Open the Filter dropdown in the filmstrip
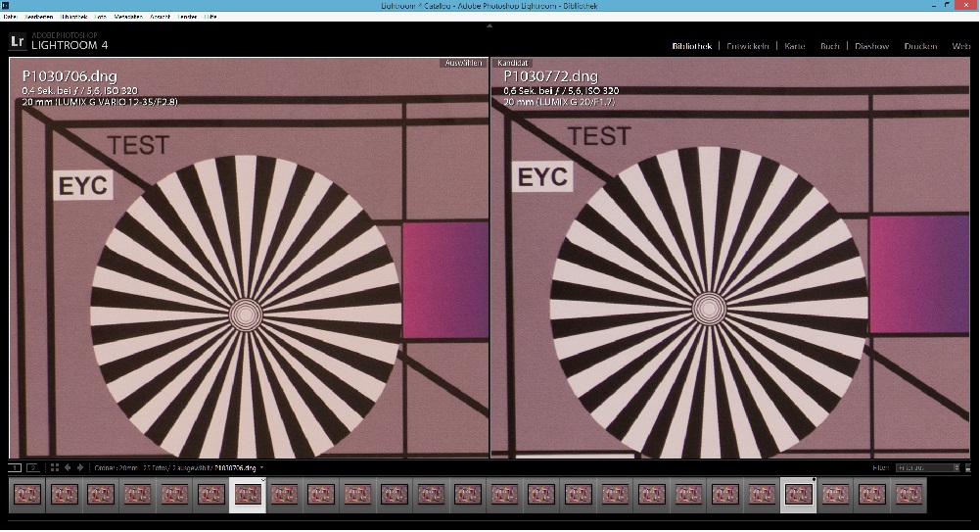This screenshot has width=980, height=532. [x=927, y=467]
